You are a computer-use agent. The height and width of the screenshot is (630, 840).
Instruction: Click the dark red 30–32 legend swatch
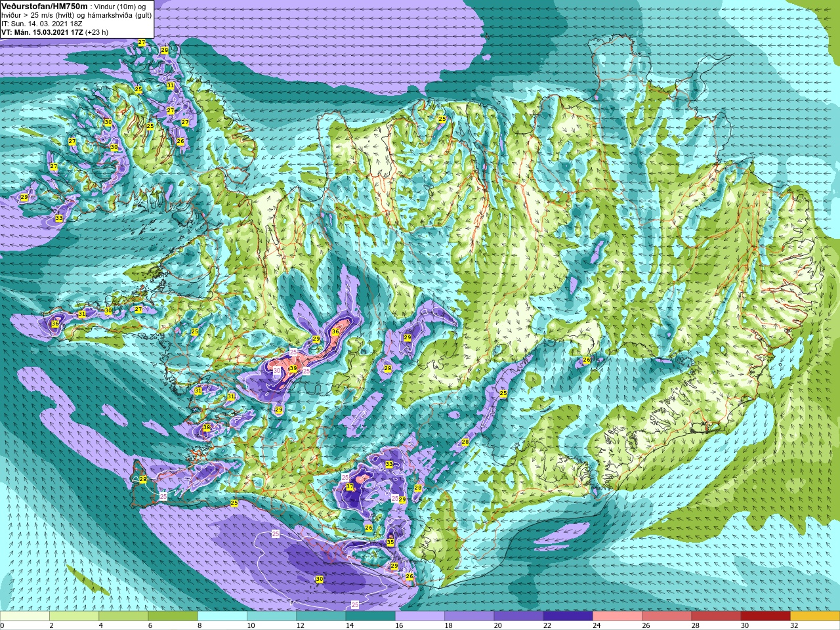coord(766,617)
